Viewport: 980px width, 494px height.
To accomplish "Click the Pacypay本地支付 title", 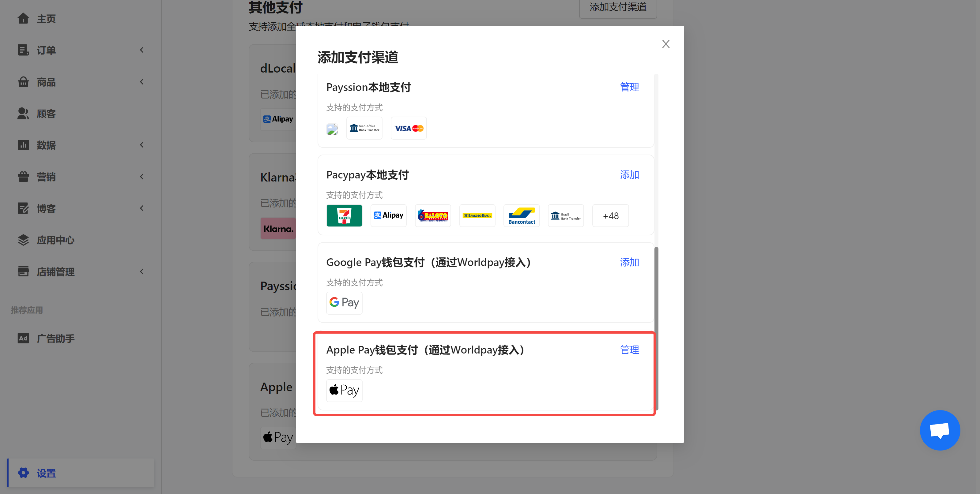I will [367, 175].
